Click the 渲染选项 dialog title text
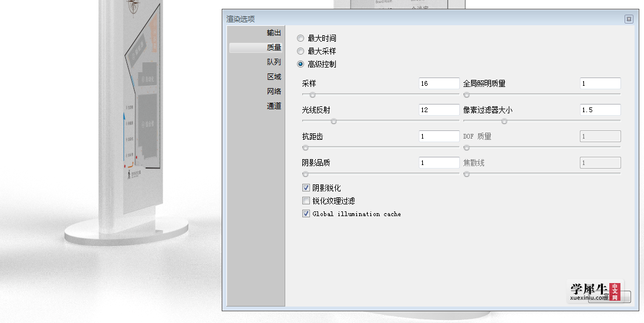Screen dimensions: 644x323 (241, 19)
